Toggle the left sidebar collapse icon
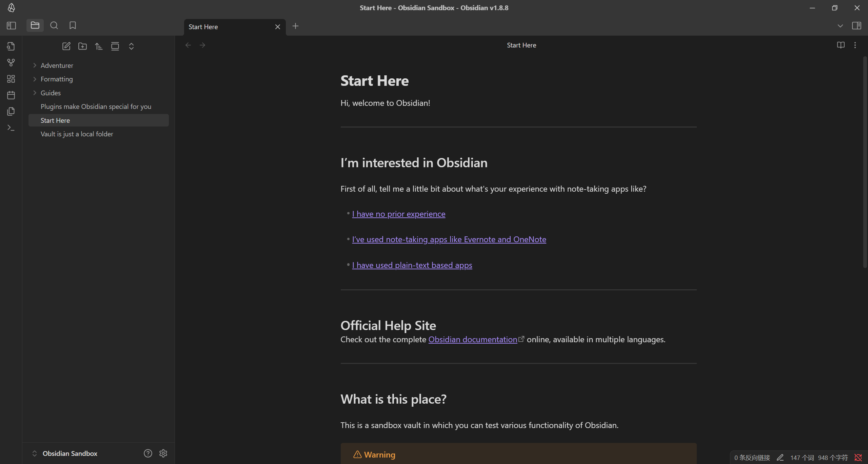Image resolution: width=868 pixels, height=464 pixels. coord(11,26)
